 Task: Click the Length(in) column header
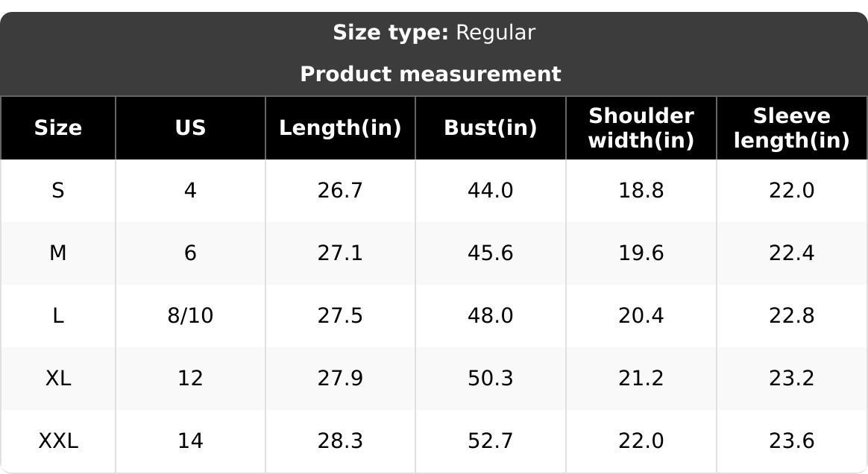tap(340, 128)
